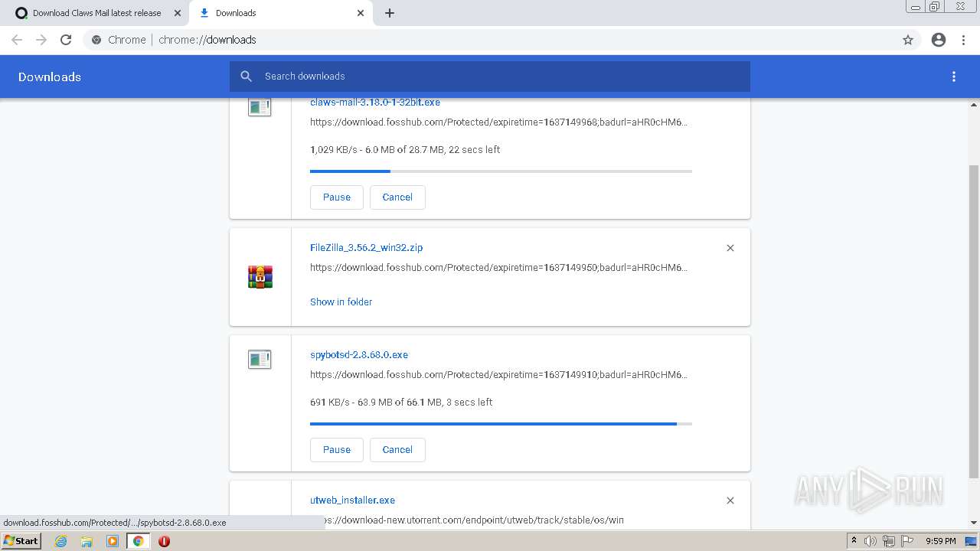Viewport: 980px width, 551px height.
Task: Reload the downloads page
Action: [x=66, y=40]
